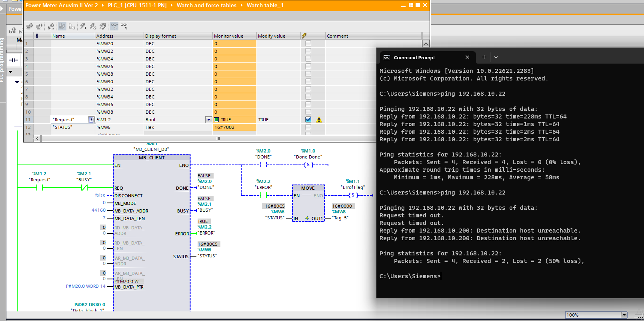Check the modify checkbox for STATUS %MW6
The height and width of the screenshot is (321, 644).
tap(308, 127)
